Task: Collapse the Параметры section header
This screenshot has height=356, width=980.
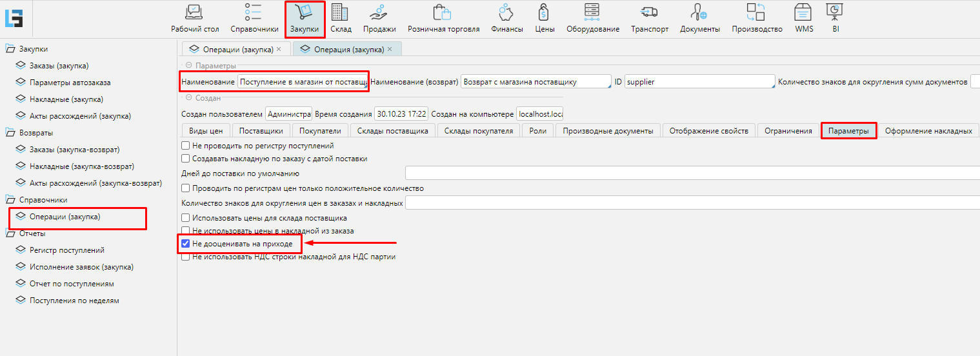Action: [189, 66]
